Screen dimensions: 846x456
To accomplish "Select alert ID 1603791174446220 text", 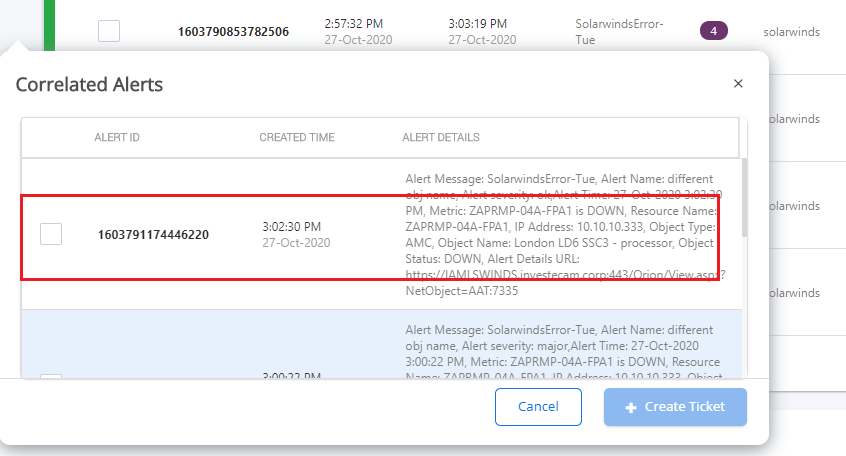I will pos(153,235).
